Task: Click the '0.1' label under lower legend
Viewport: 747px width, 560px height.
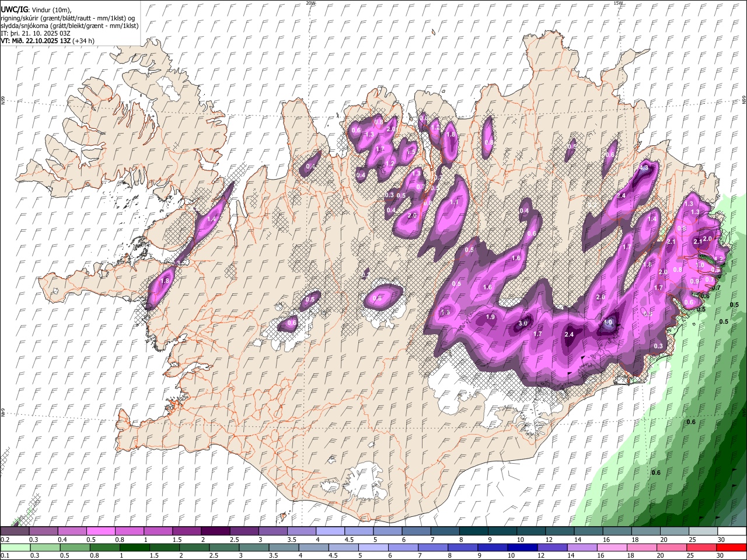Action: tap(4, 555)
